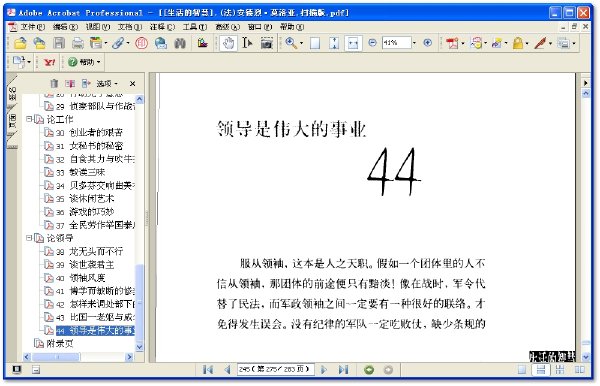
Task: Select bookmark 38 龙无头而不行
Action: pyautogui.click(x=89, y=251)
